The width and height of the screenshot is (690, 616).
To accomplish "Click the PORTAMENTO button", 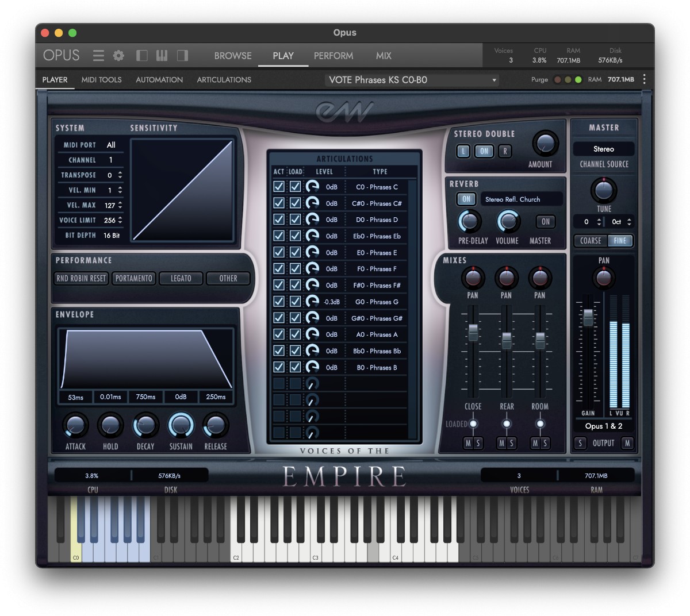I will 134,278.
